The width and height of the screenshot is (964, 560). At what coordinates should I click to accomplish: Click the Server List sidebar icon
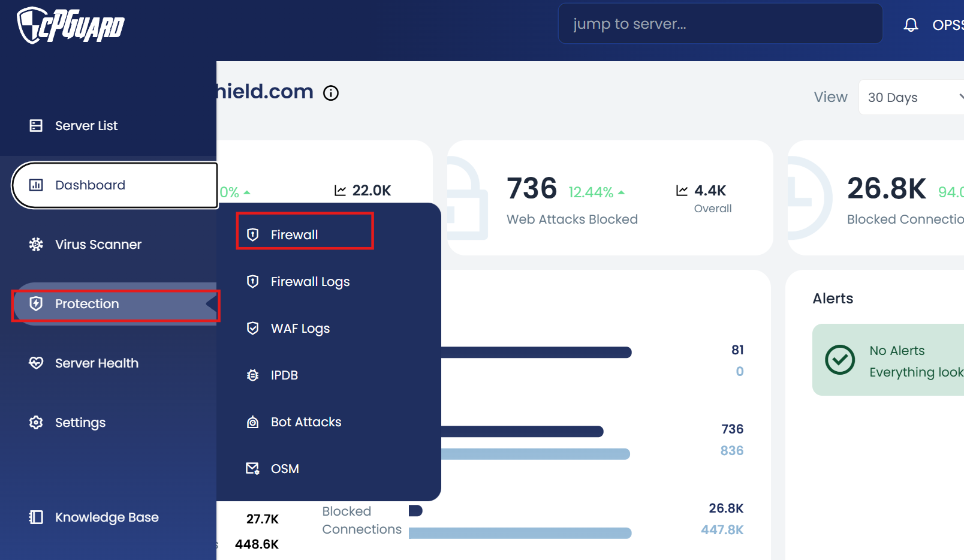tap(36, 125)
